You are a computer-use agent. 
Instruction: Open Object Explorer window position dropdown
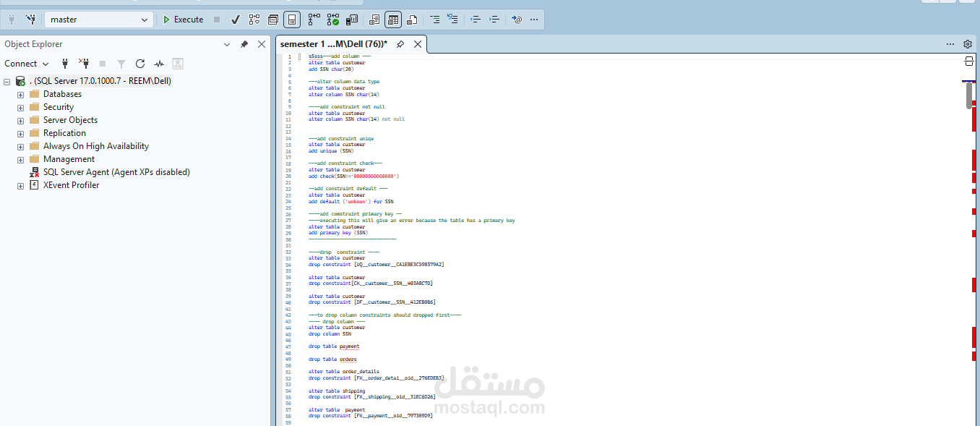[x=227, y=44]
